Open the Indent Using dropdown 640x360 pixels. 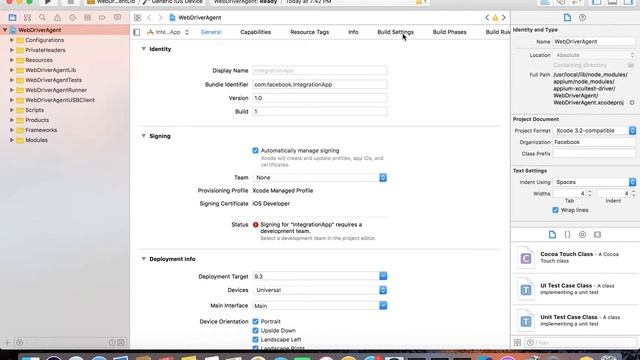point(594,182)
